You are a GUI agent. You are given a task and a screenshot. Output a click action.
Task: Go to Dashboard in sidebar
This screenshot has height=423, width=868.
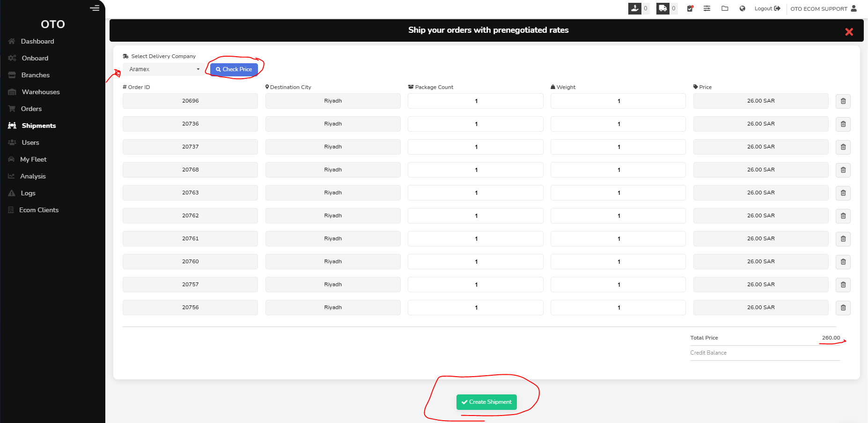(x=37, y=41)
